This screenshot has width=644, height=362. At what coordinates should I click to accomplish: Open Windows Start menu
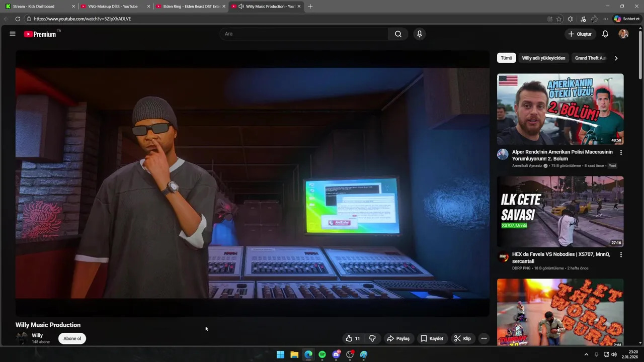pos(280,354)
